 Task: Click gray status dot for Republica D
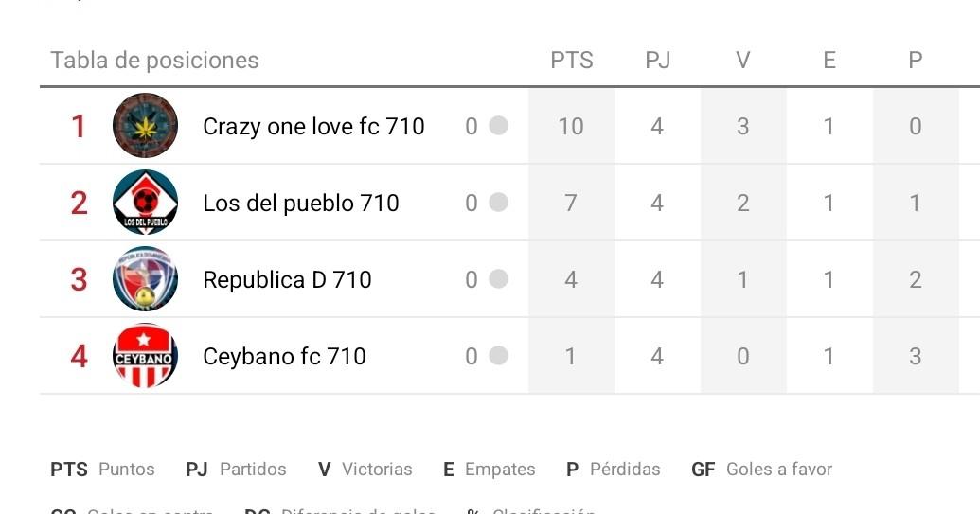(x=498, y=279)
